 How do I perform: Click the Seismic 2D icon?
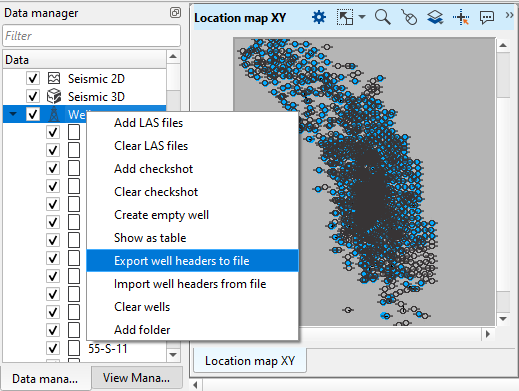click(x=54, y=78)
